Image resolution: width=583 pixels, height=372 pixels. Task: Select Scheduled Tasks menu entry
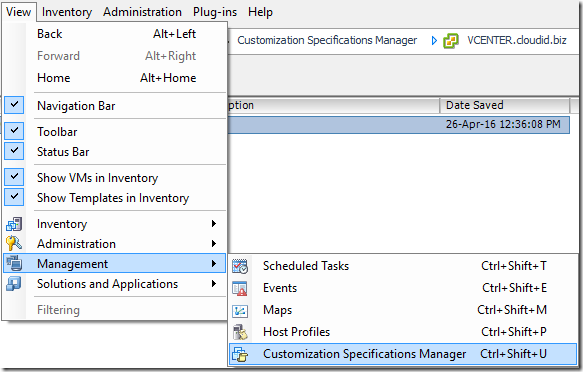click(403, 266)
